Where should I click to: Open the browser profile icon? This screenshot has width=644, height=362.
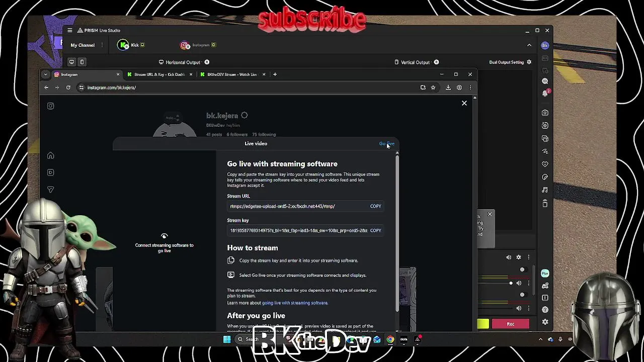click(459, 87)
